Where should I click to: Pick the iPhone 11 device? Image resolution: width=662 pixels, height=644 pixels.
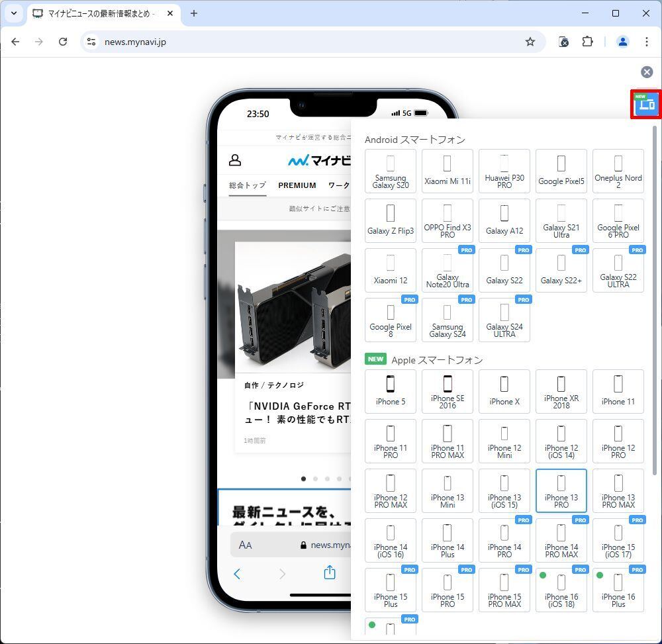(x=618, y=392)
